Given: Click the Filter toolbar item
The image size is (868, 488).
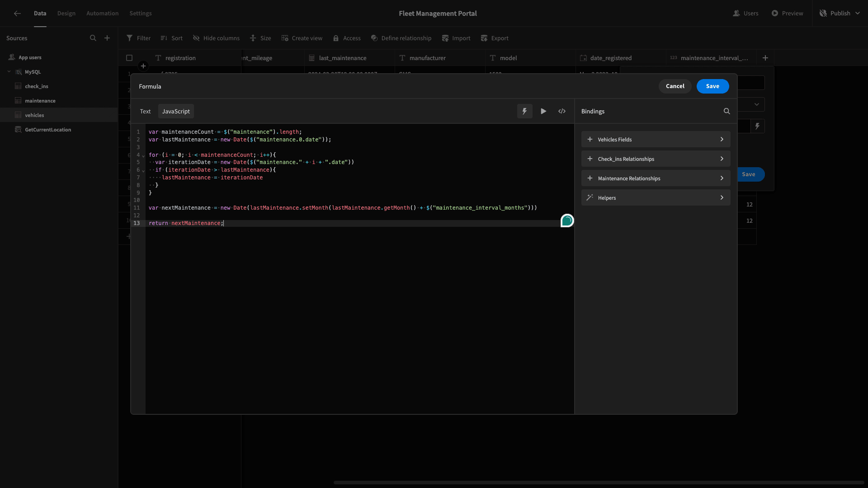Looking at the screenshot, I should click(139, 38).
